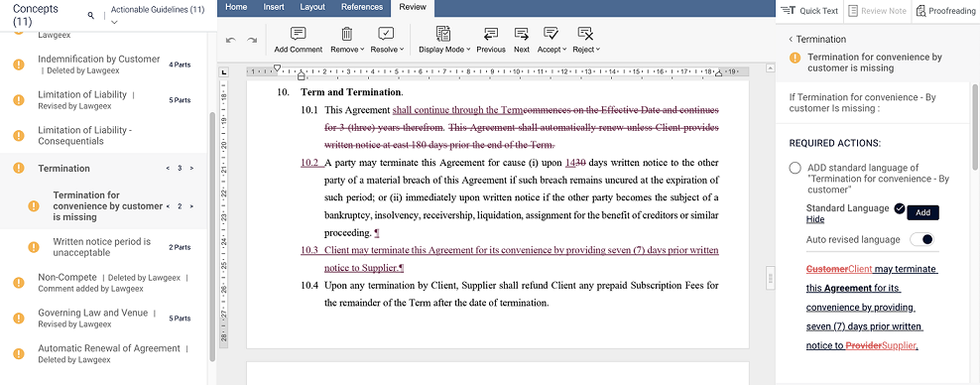
Task: Open the Remove dropdown arrow
Action: 362,50
